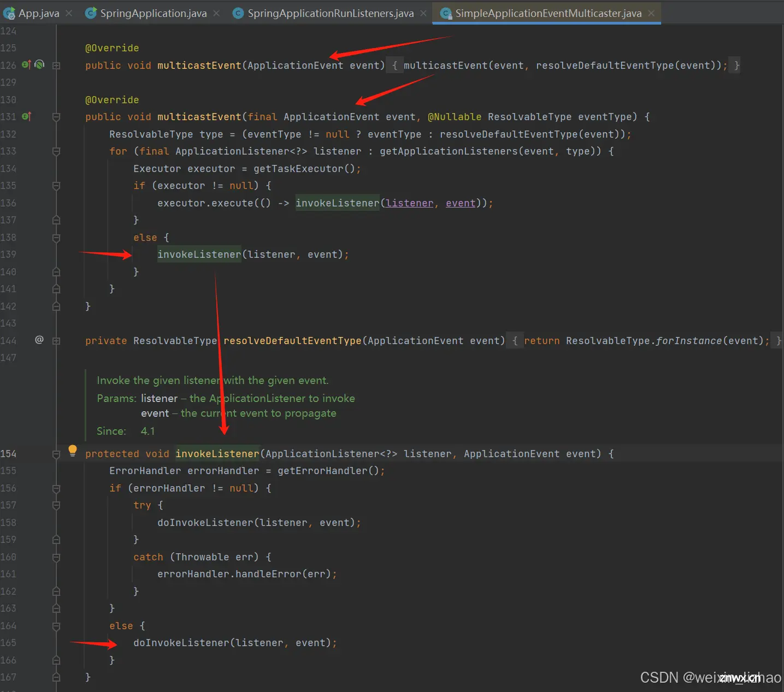Collapse the catch block at line 160

[56, 557]
